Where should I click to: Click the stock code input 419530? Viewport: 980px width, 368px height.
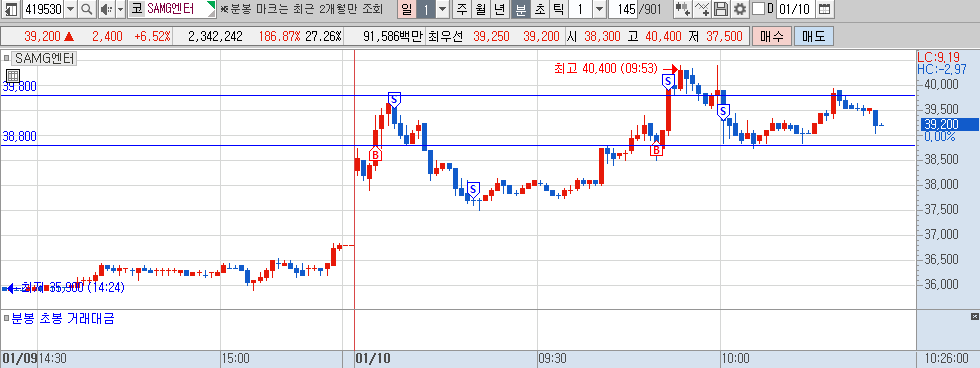tap(42, 9)
